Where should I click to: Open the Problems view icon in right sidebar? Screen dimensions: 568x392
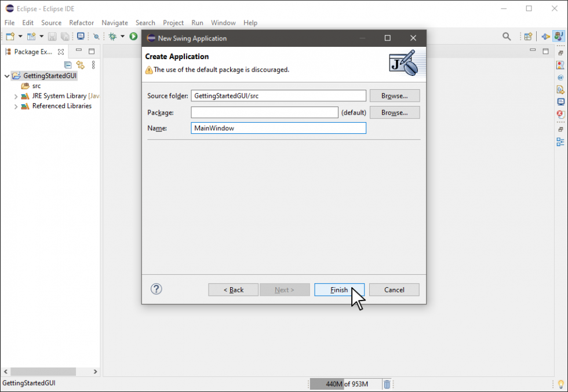[x=560, y=65]
